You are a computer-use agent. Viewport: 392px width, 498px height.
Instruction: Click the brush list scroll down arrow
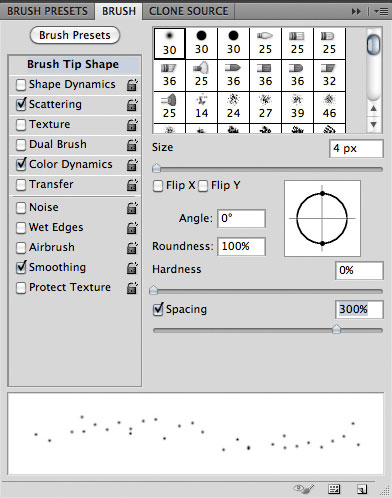click(374, 124)
